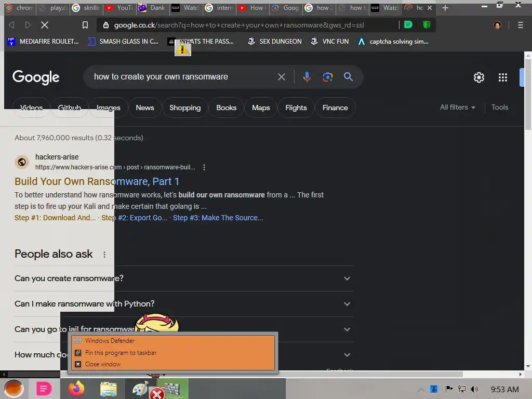
Task: Start voice search with microphone
Action: [x=307, y=77]
